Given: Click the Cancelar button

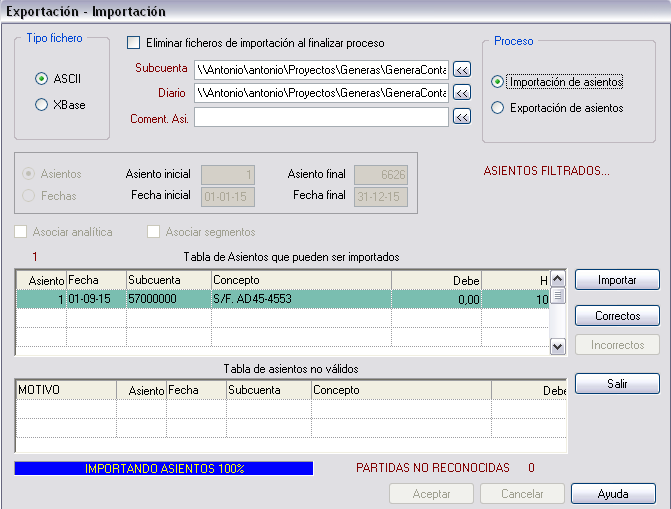Looking at the screenshot, I should tap(522, 494).
